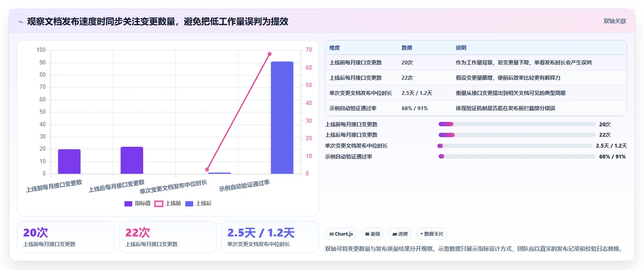
Task: Click the blue 上线后 legend swatch
Action: point(189,203)
